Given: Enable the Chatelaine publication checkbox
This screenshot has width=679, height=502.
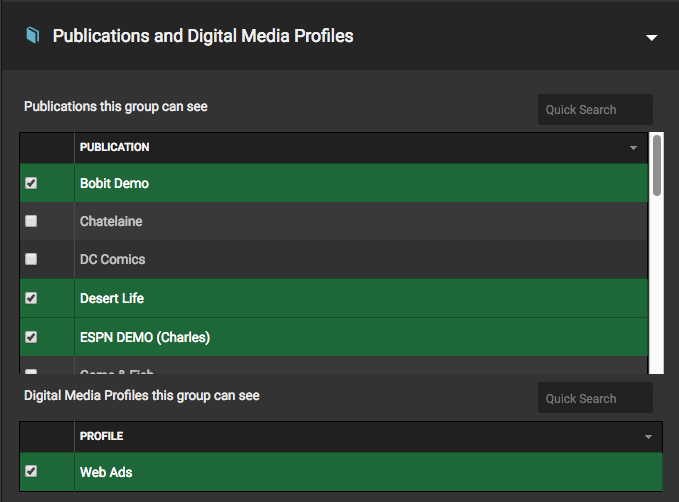Looking at the screenshot, I should point(31,221).
